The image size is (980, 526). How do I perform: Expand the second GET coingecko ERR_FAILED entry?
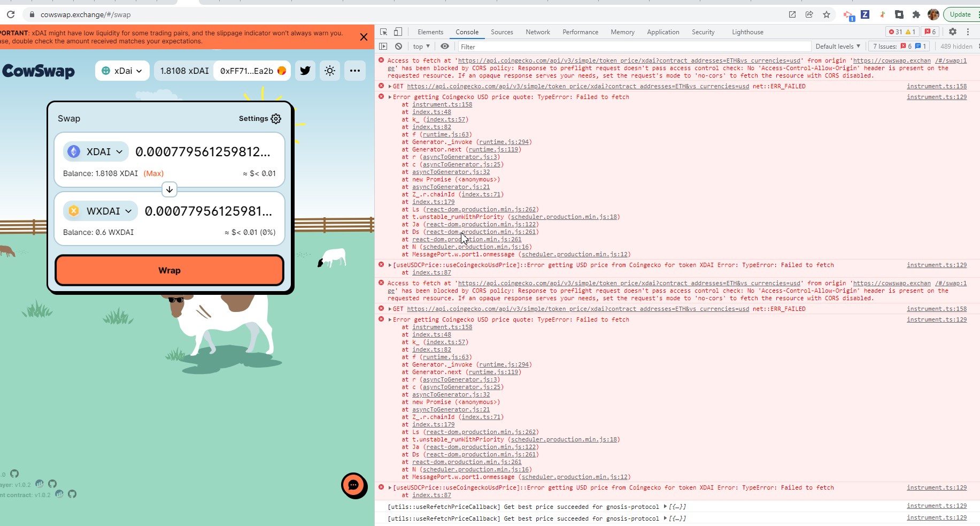[x=390, y=309]
